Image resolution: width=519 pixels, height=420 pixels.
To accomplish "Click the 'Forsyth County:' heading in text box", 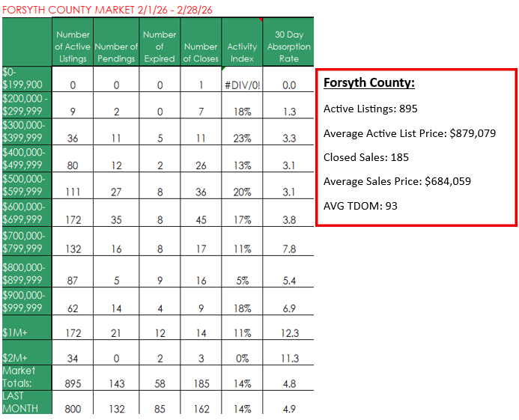I will [x=368, y=83].
